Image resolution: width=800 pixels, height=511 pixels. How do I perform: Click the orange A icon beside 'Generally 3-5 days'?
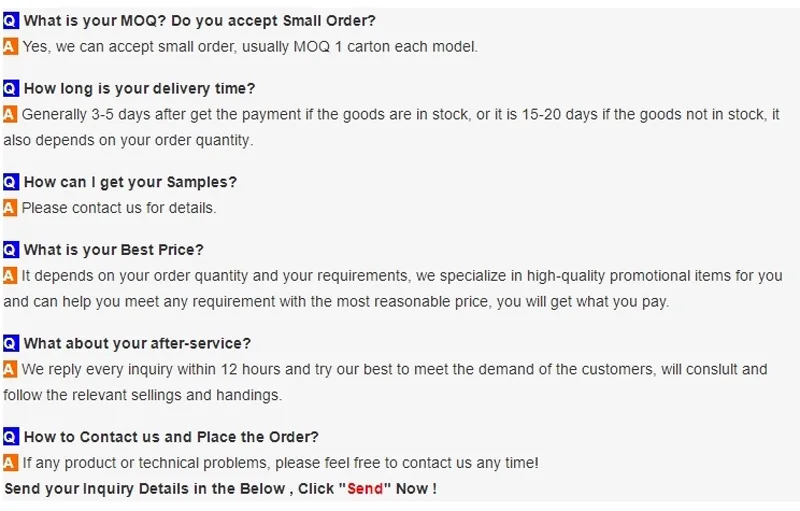pos(11,115)
